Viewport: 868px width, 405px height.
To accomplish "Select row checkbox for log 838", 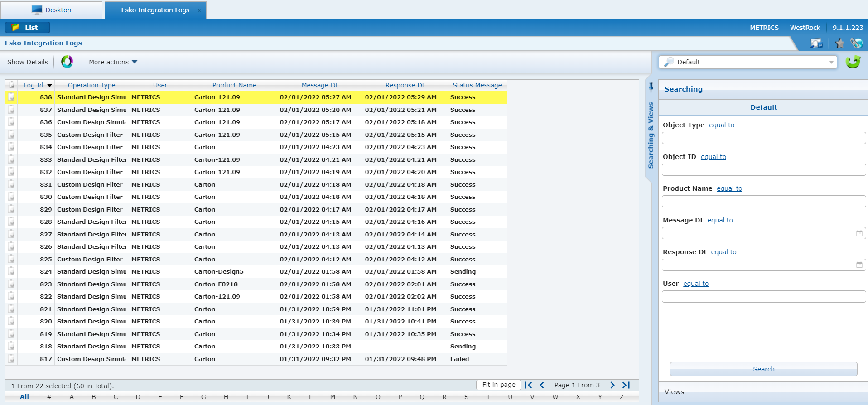I will pos(11,97).
